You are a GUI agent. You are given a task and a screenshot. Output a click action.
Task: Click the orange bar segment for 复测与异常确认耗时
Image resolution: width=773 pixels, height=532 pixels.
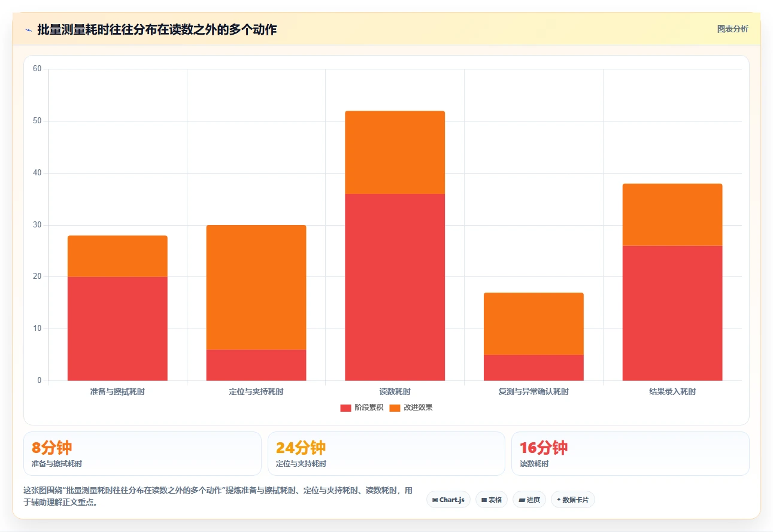[x=534, y=324]
